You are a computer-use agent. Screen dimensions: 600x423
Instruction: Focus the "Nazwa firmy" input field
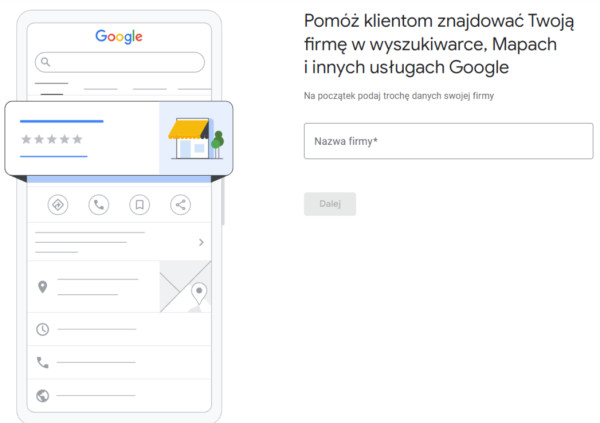(448, 141)
